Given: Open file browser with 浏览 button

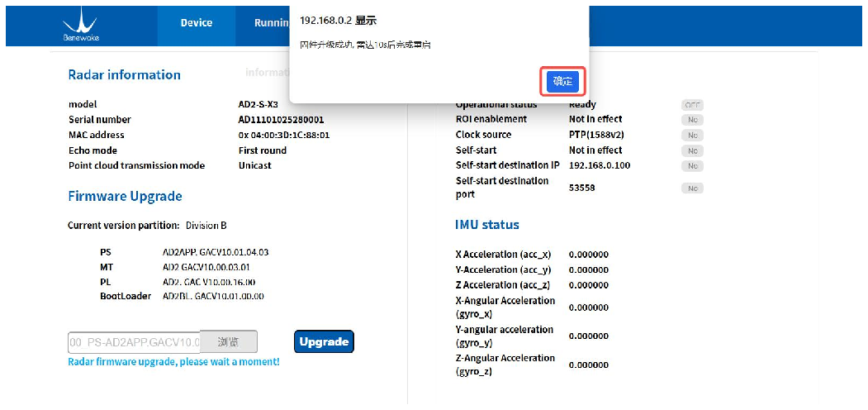Looking at the screenshot, I should click(228, 342).
